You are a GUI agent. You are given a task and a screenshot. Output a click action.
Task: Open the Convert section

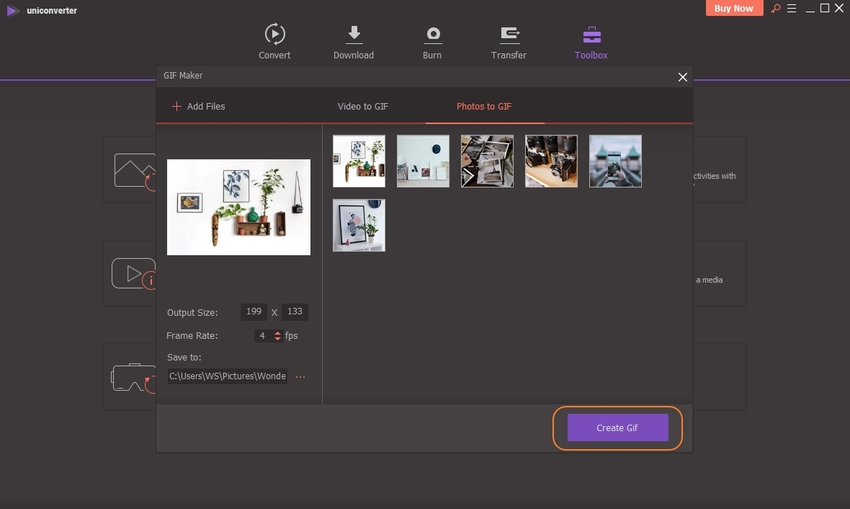pos(274,42)
